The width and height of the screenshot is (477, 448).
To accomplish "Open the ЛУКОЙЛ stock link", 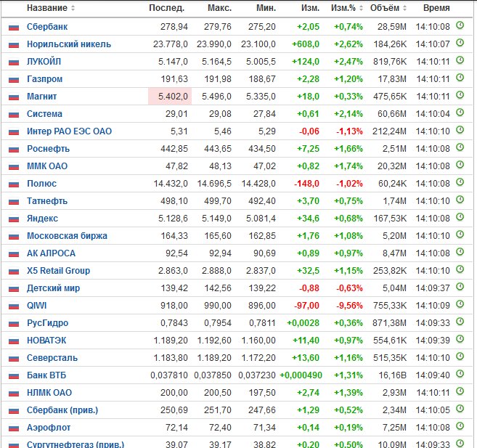I will tap(44, 62).
